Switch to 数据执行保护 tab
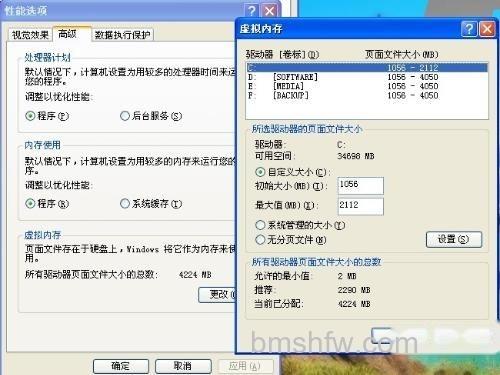The height and width of the screenshot is (375, 500). click(x=122, y=35)
